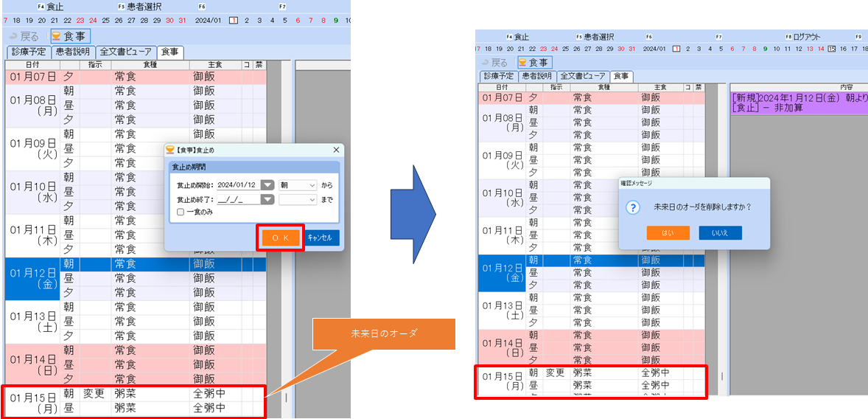Viewport: 868px width, 419px height.
Task: Click the empty 食止め終了 date field
Action: [239, 199]
